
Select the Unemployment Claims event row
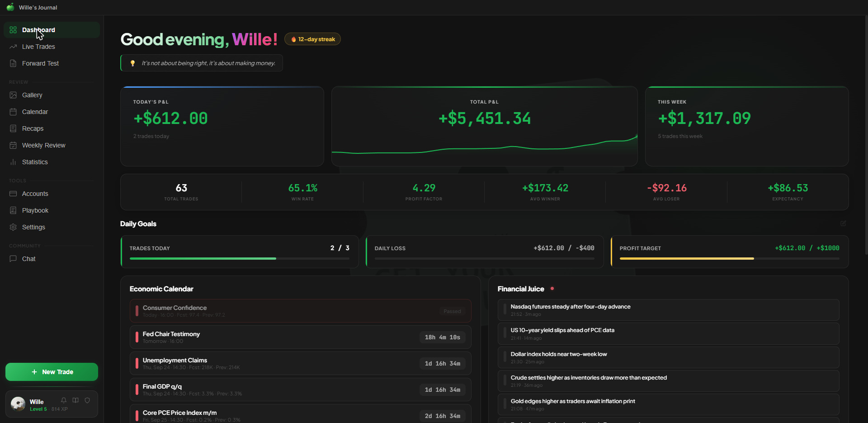coord(301,363)
